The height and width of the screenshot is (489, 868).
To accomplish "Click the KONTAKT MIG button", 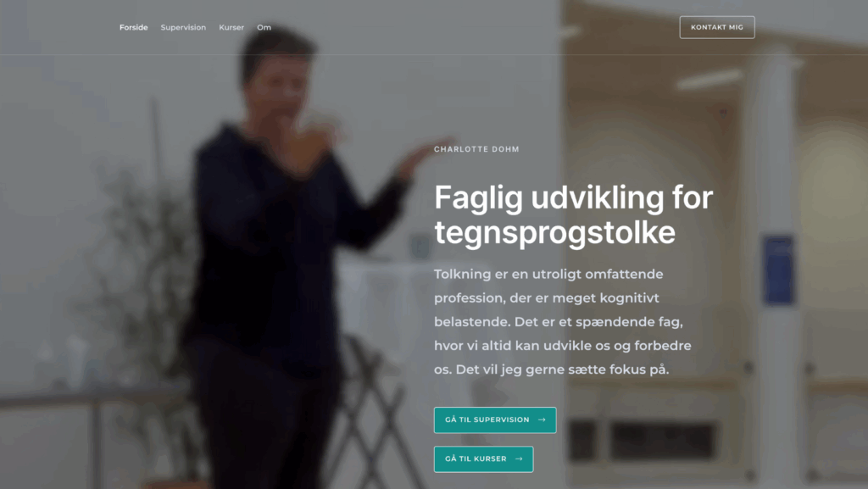I will click(x=717, y=27).
